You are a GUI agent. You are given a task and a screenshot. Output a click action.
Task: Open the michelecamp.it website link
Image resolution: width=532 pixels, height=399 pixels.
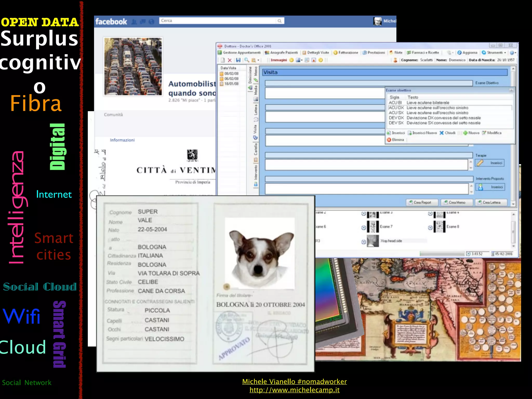[294, 390]
